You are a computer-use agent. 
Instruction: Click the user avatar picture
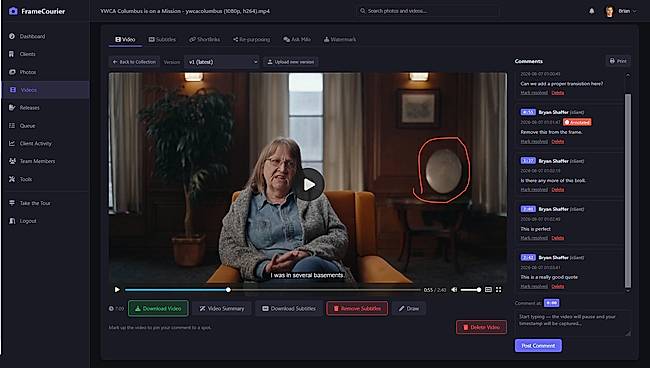[609, 11]
